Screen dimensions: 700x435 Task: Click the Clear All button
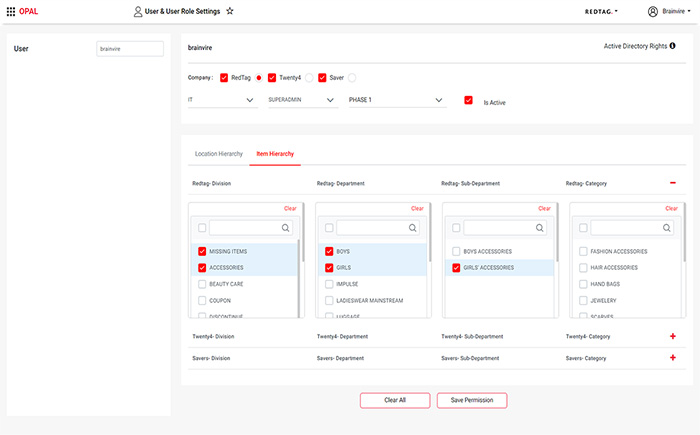[395, 400]
